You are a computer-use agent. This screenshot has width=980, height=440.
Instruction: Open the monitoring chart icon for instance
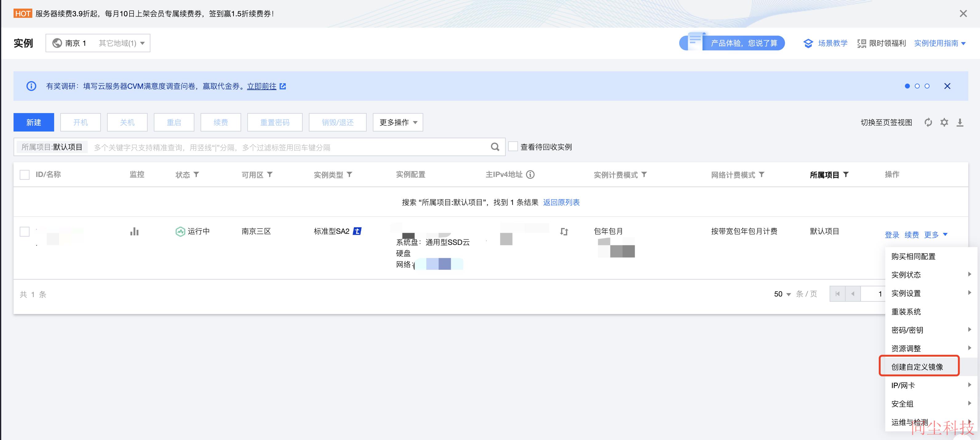(134, 231)
